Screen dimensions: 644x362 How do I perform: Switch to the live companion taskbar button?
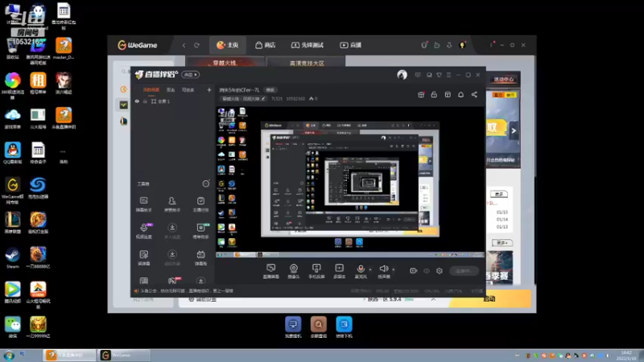(69, 355)
